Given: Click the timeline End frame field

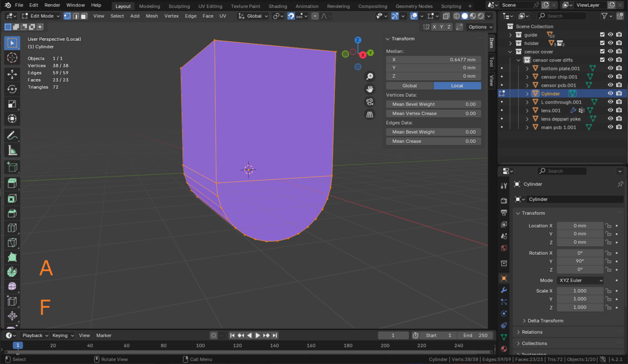Looking at the screenshot, I should coord(475,335).
